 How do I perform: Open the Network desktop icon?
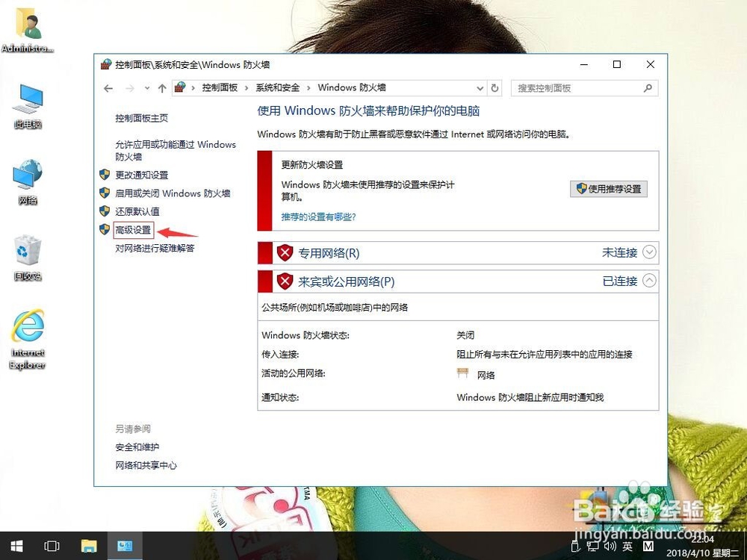(28, 182)
